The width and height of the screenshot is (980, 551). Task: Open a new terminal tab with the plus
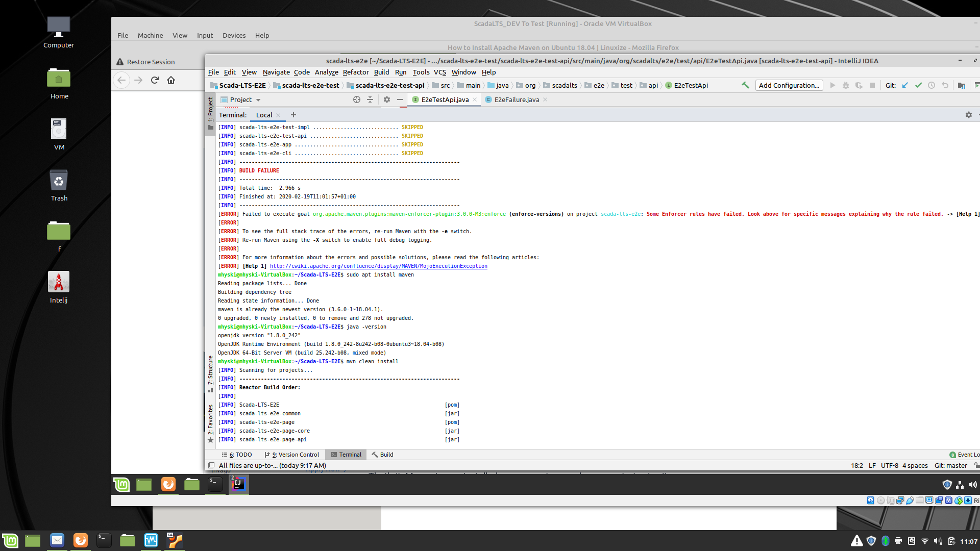[293, 115]
